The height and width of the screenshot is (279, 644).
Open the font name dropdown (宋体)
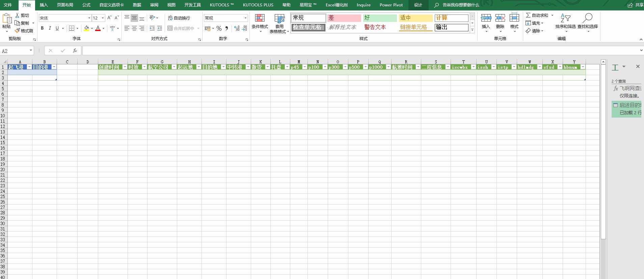click(x=89, y=18)
